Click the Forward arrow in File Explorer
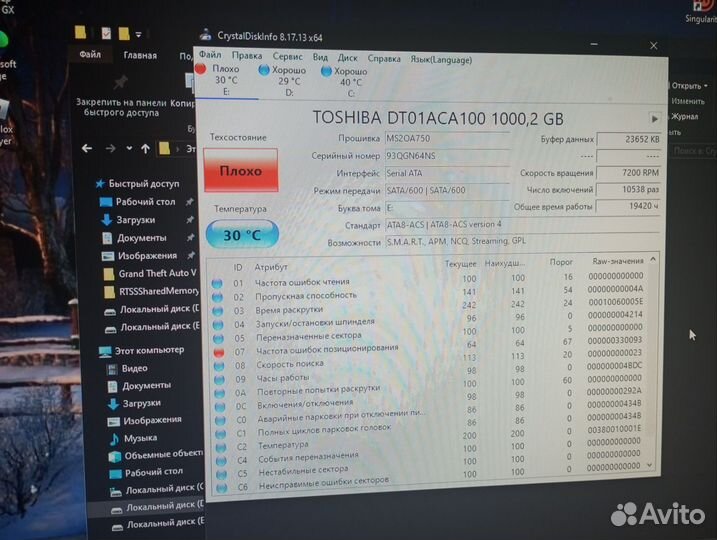 [x=110, y=148]
